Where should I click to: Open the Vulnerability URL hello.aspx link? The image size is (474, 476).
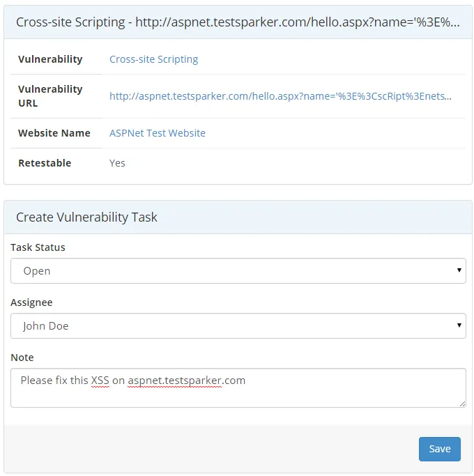280,96
